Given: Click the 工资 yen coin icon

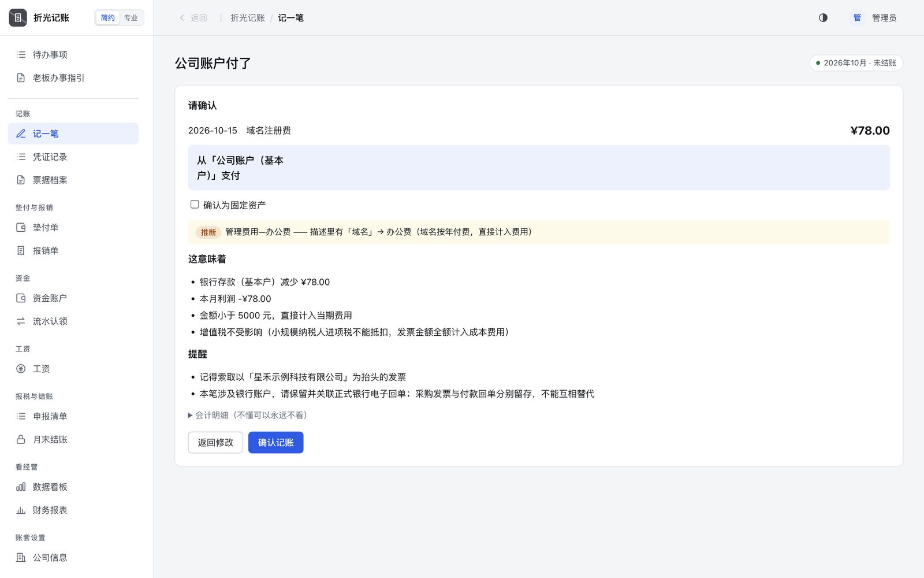Looking at the screenshot, I should tap(21, 369).
